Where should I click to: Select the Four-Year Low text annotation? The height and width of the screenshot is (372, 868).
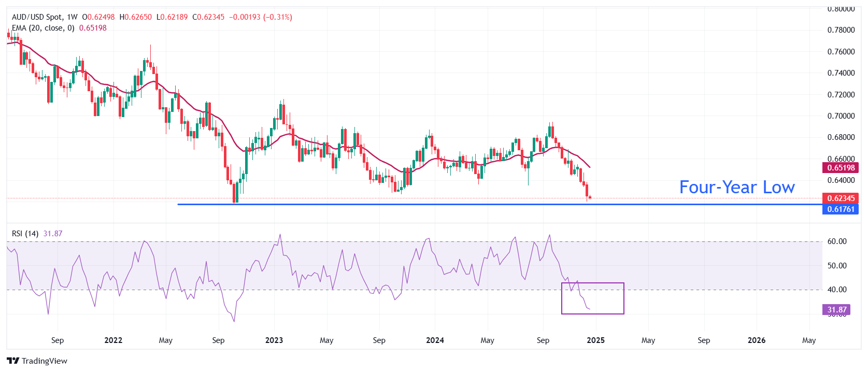coord(736,187)
